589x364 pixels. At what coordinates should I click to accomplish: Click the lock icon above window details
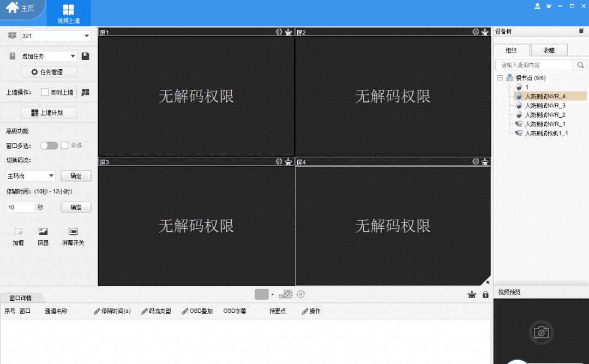pos(485,295)
